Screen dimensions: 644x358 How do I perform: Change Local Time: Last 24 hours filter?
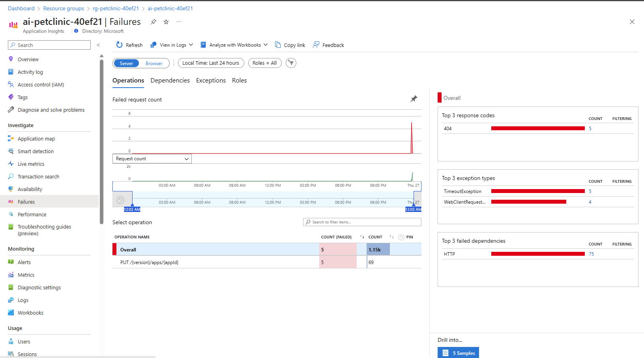pos(211,63)
